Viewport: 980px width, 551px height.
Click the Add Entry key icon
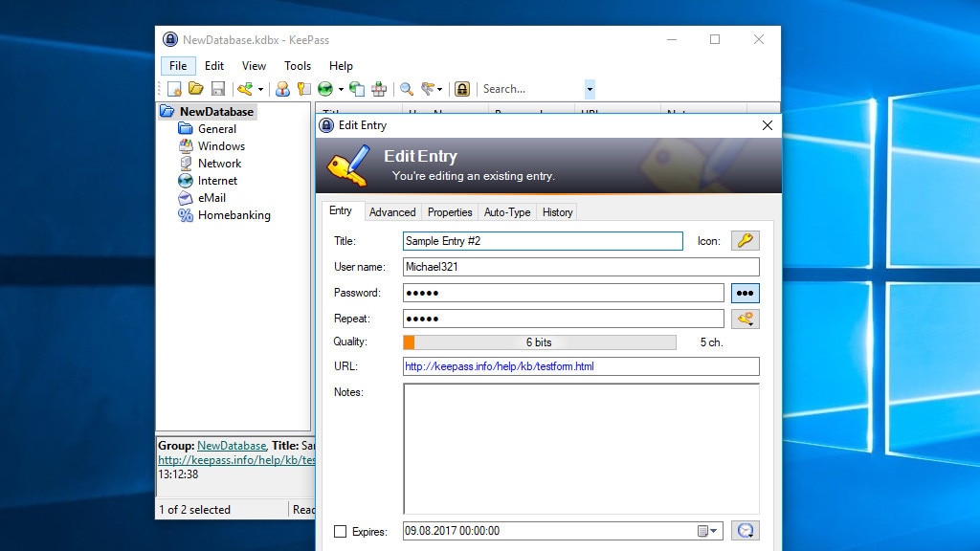point(245,89)
